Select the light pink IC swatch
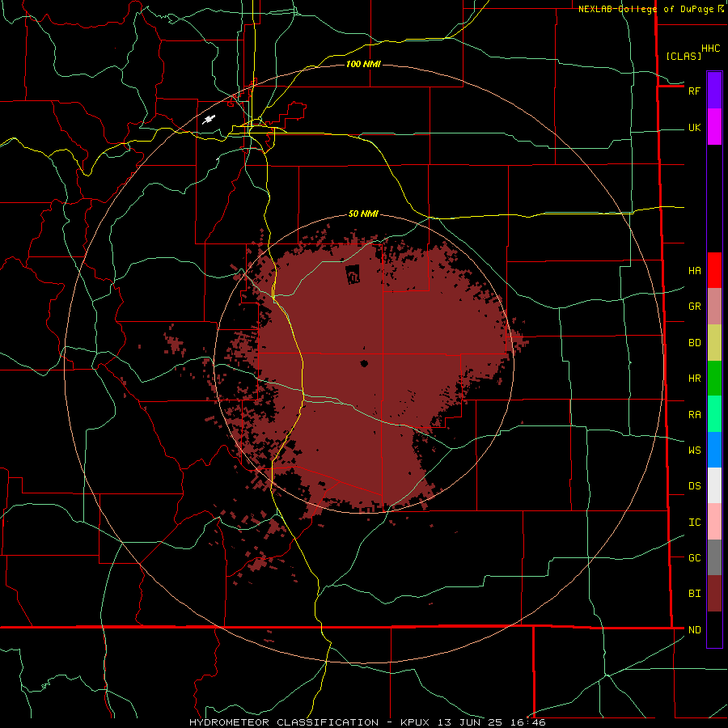Screen dimensions: 728x728 (x=714, y=522)
